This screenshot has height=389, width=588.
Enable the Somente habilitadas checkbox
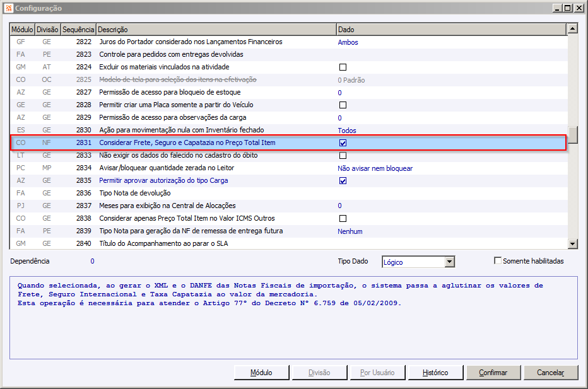pos(498,260)
